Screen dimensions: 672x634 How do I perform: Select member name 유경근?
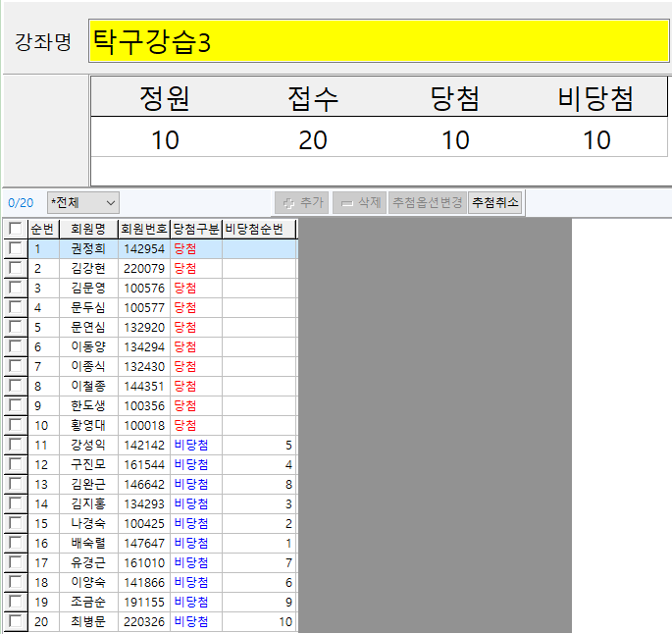88,562
